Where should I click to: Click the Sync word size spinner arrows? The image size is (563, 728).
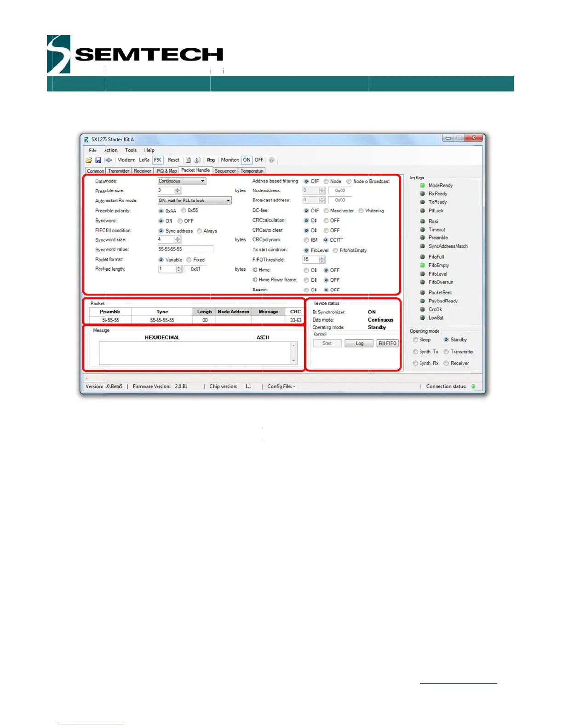[x=178, y=239]
